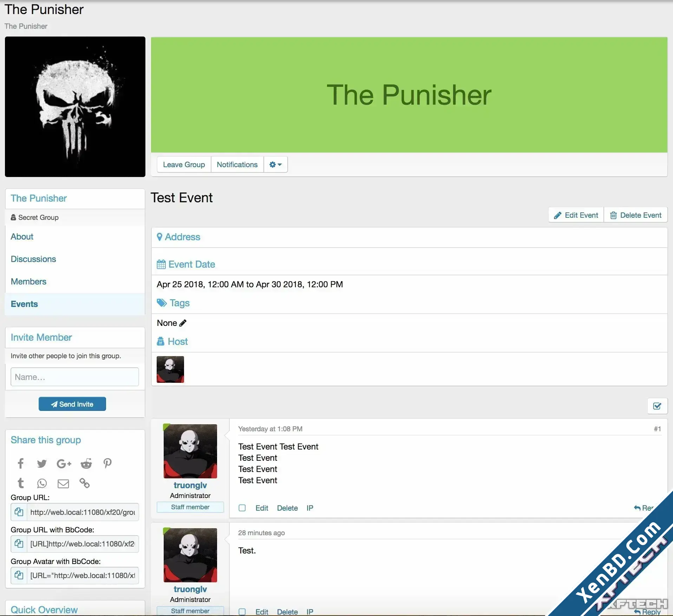Image resolution: width=673 pixels, height=616 pixels.
Task: Click truonglv avatar on the 'Test.' post
Action: [190, 555]
